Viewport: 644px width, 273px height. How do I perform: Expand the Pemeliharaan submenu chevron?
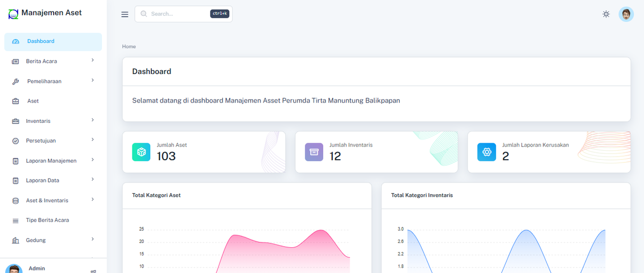pos(93,80)
